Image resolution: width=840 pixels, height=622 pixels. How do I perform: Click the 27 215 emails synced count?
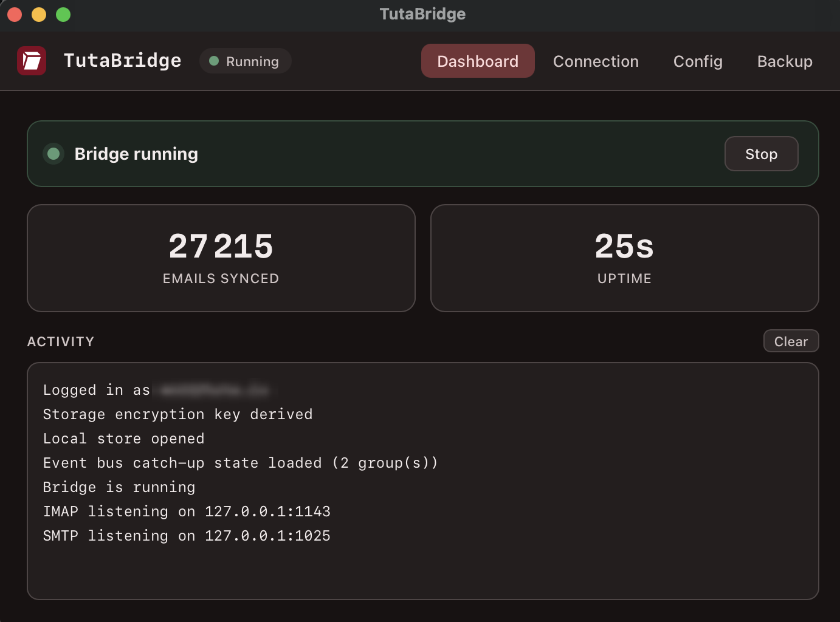(221, 246)
